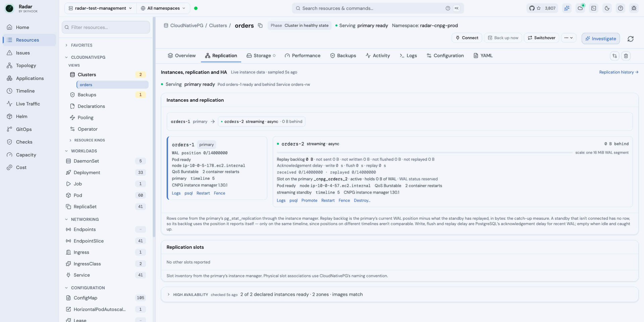
Task: Switch to the Overview tab
Action: 182,56
